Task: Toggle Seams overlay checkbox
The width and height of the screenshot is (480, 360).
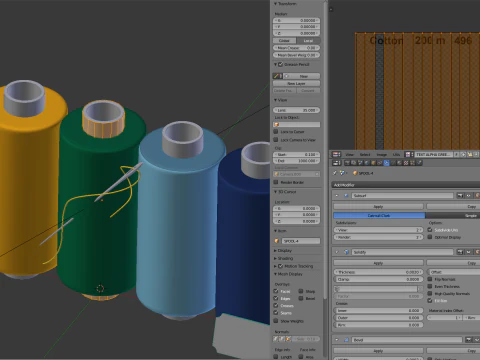Action: [x=276, y=313]
